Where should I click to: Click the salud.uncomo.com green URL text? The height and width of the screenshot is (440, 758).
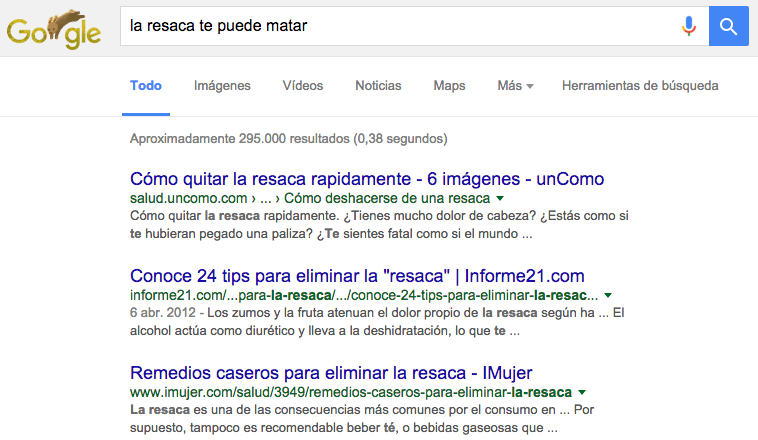tap(310, 198)
